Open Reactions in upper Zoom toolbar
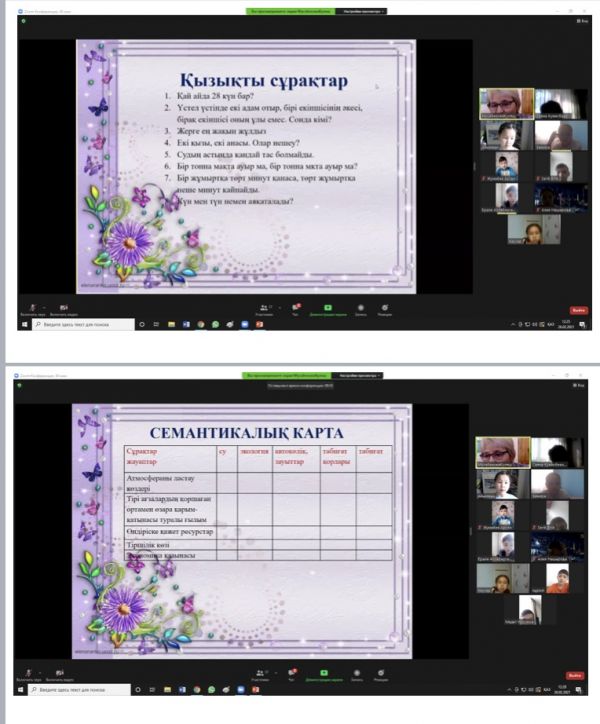600x724 pixels. click(386, 308)
